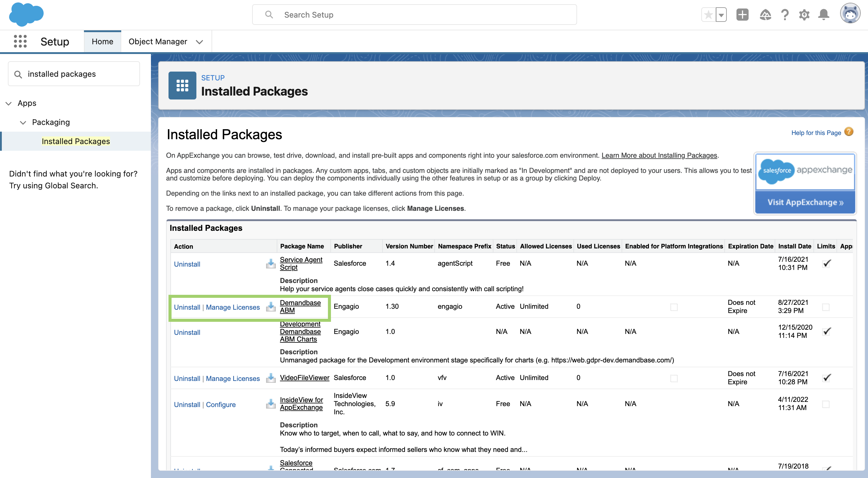Open Learn More about Installing Packages link
The image size is (868, 478).
tap(659, 155)
